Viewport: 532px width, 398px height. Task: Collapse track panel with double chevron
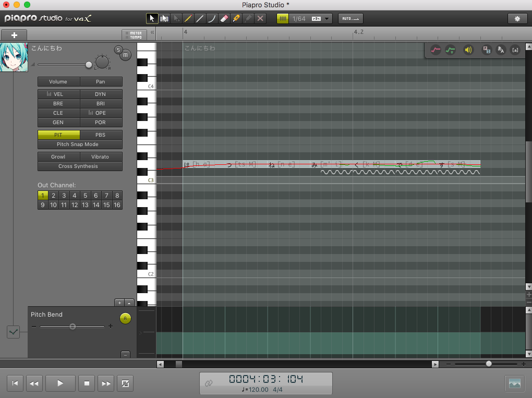coord(152,32)
